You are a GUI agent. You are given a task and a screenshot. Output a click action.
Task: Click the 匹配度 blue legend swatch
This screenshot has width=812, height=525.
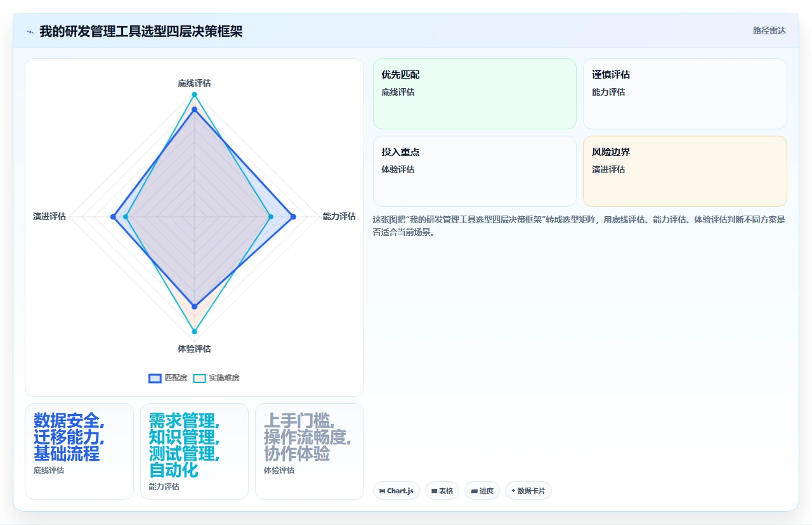pyautogui.click(x=155, y=378)
